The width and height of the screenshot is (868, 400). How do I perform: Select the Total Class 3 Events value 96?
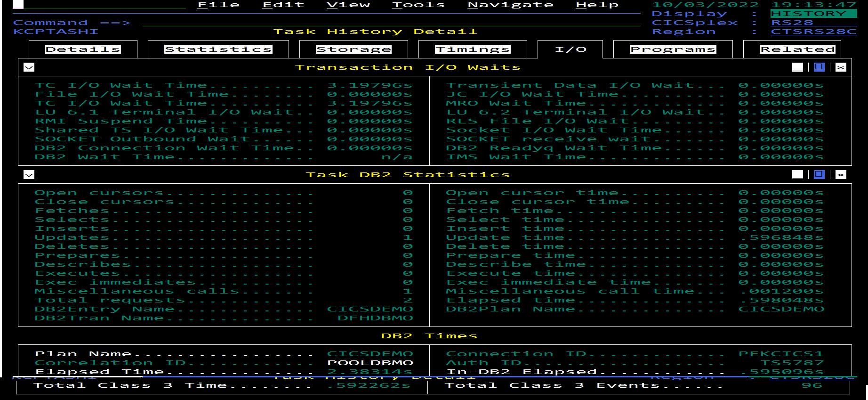812,385
